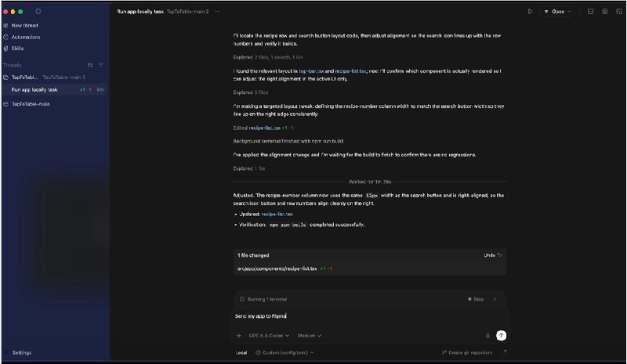Open the top-bar.tsx file link
The image size is (627, 364).
click(x=311, y=70)
